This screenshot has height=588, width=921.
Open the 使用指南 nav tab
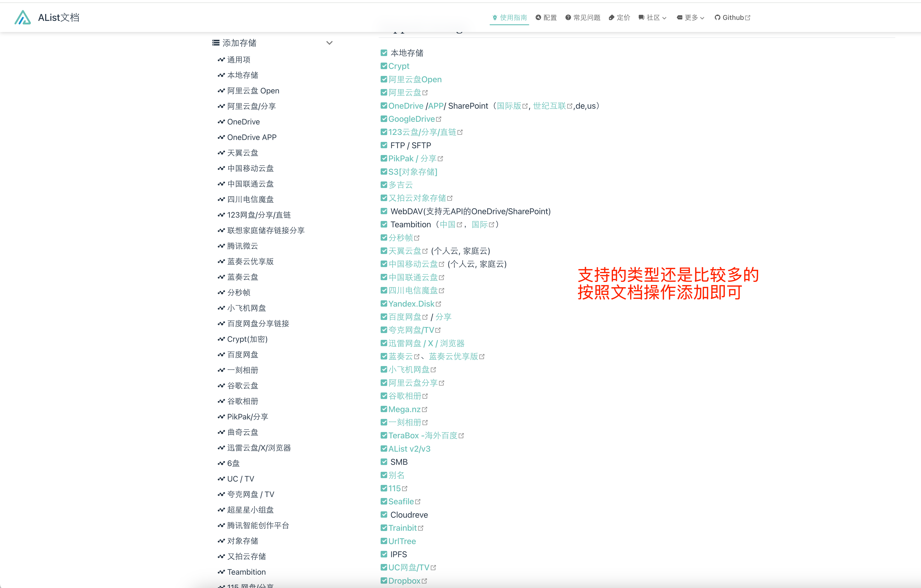click(510, 17)
